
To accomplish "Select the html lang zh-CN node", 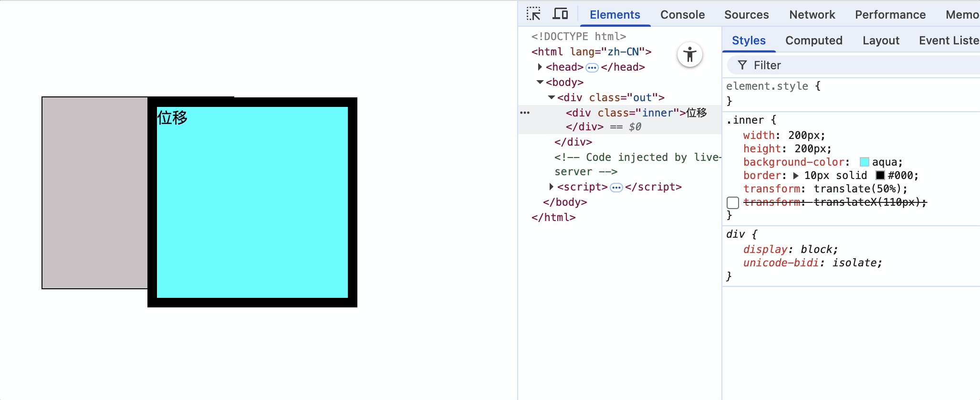I will pos(592,52).
